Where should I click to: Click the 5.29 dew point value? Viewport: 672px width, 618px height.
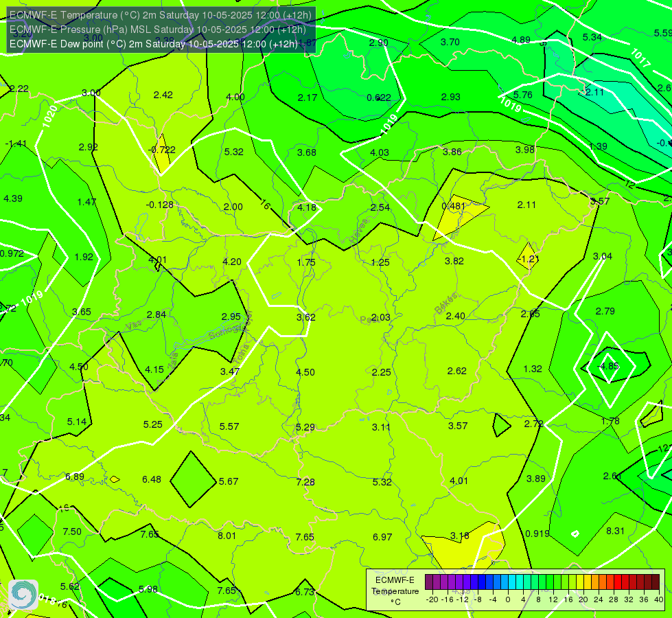[x=305, y=427]
